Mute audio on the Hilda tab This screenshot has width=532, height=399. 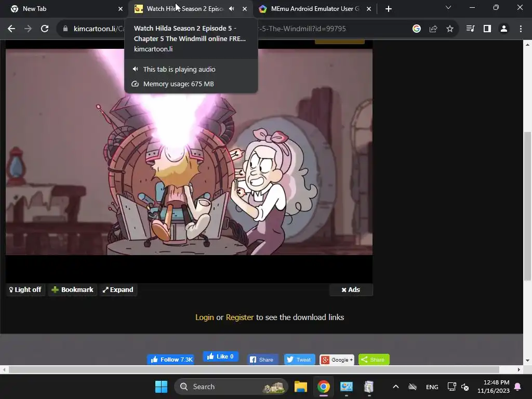pos(232,9)
